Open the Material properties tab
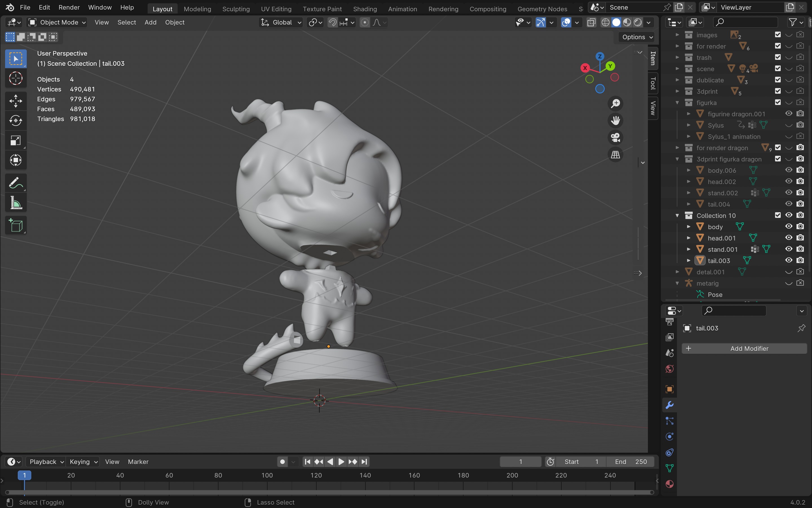This screenshot has height=508, width=812. [x=669, y=484]
